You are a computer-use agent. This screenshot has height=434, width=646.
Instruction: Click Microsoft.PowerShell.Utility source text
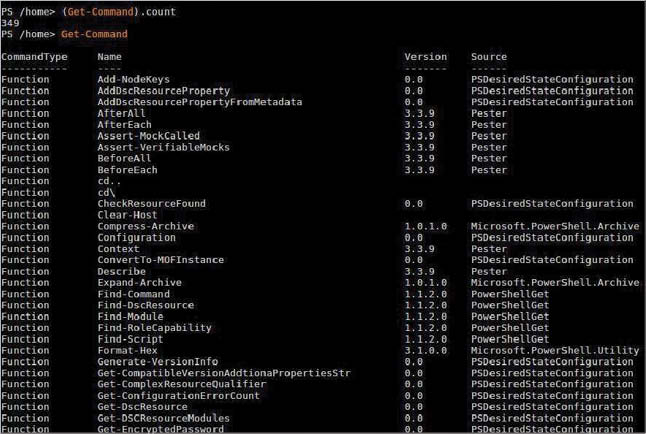click(x=554, y=350)
